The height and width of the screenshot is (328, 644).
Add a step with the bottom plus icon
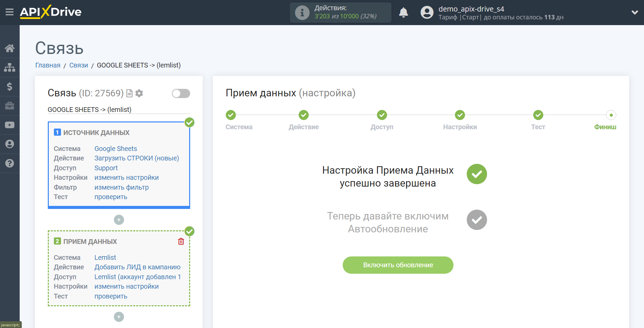pos(119,317)
